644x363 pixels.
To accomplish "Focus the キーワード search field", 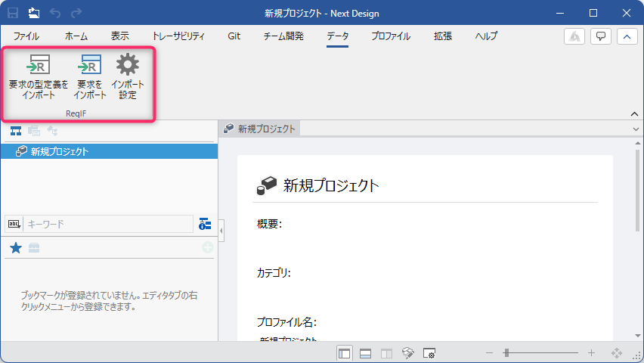I will pyautogui.click(x=108, y=224).
